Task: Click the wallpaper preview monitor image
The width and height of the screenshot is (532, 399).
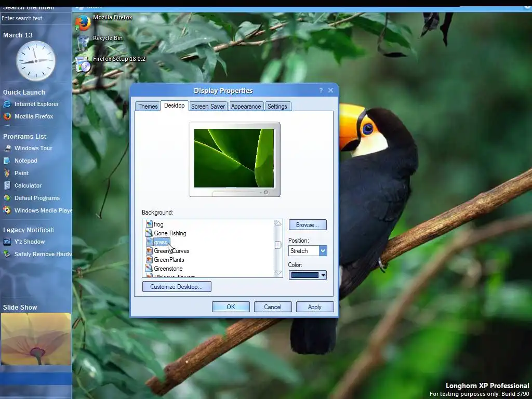Action: tap(234, 158)
